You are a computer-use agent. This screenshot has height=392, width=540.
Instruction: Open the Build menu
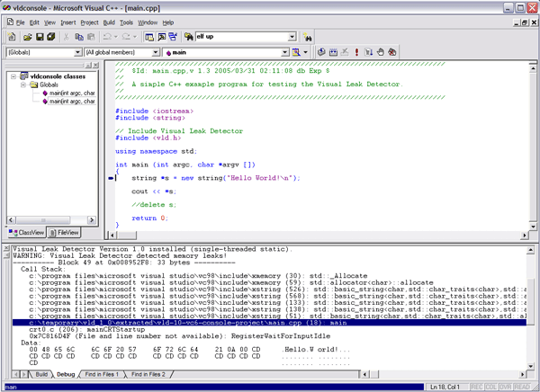click(109, 22)
